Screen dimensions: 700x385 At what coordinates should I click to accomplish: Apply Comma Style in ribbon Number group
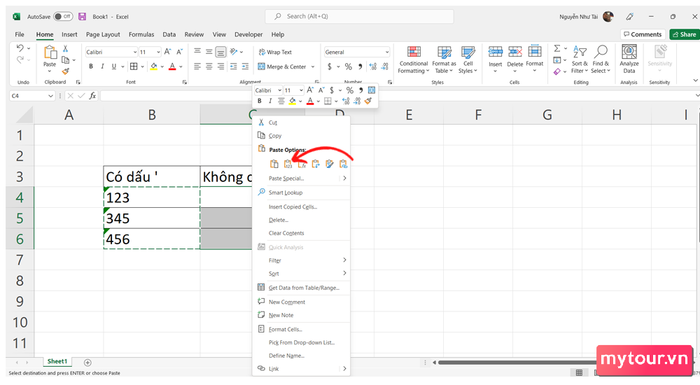tap(360, 67)
